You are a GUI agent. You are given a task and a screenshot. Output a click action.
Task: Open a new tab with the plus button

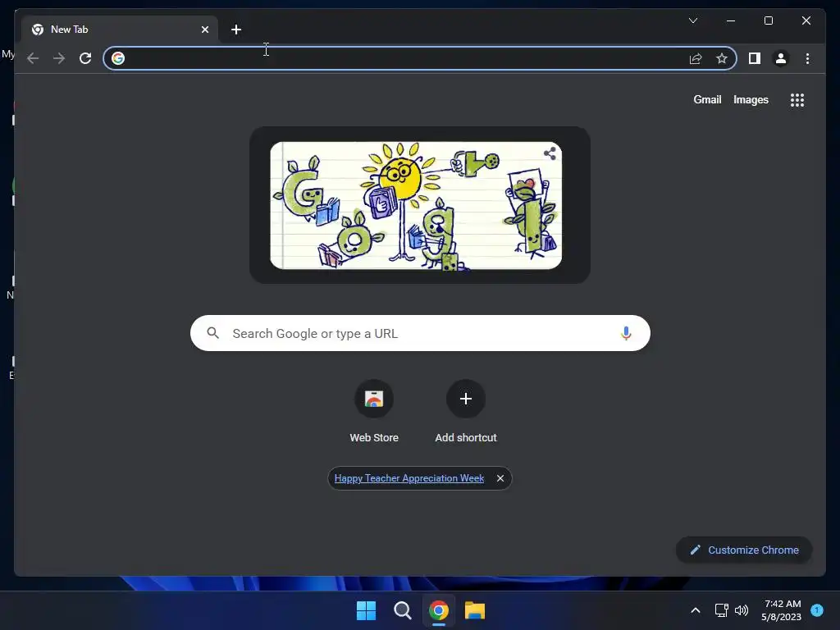click(x=236, y=30)
